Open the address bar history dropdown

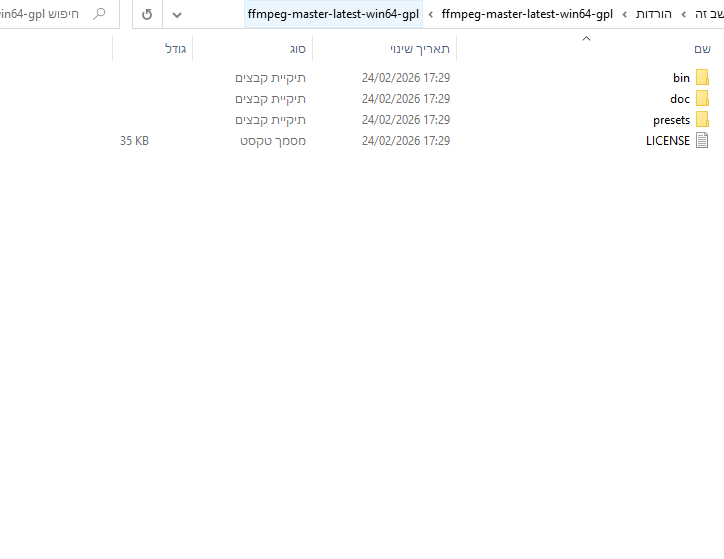(x=177, y=14)
